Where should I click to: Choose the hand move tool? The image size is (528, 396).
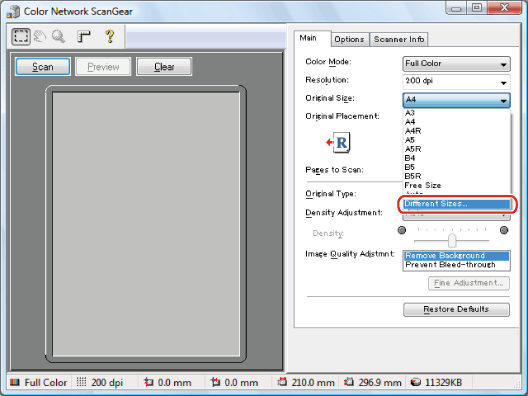click(x=40, y=36)
